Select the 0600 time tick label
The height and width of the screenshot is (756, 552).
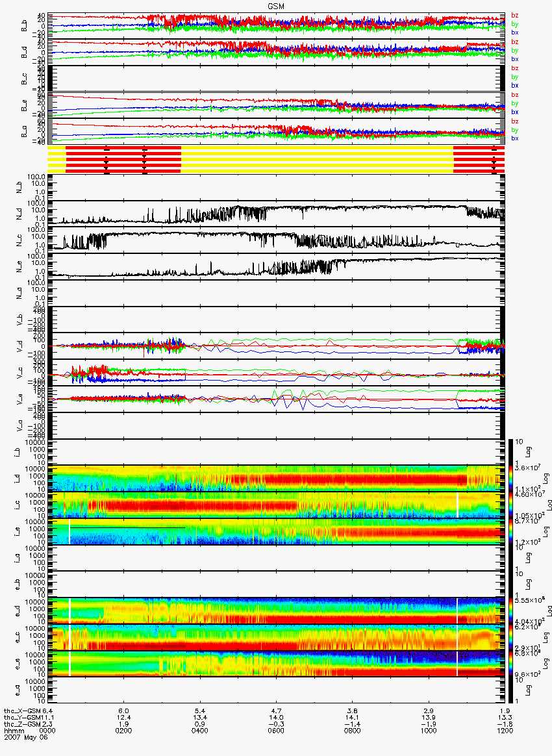click(276, 731)
